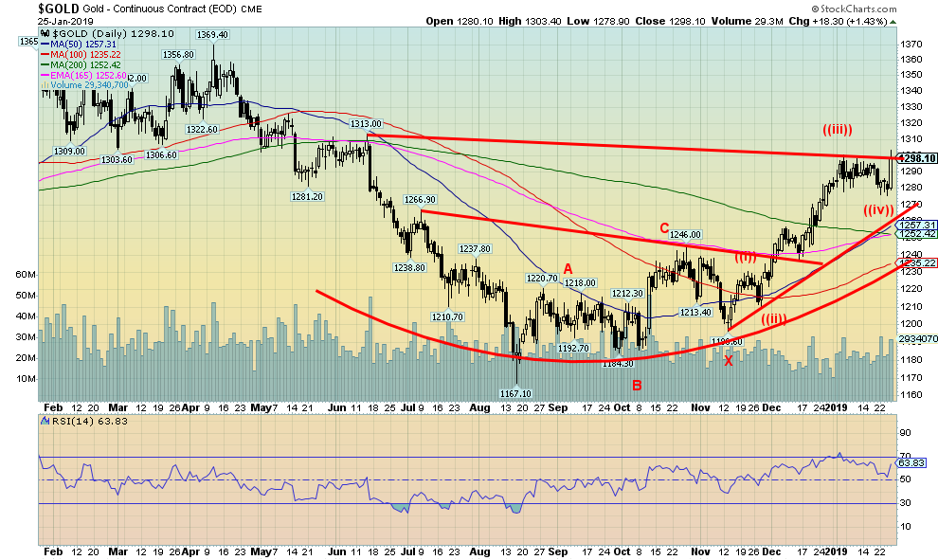Click the 1369.40 high price label
938x560 pixels.
[x=212, y=35]
